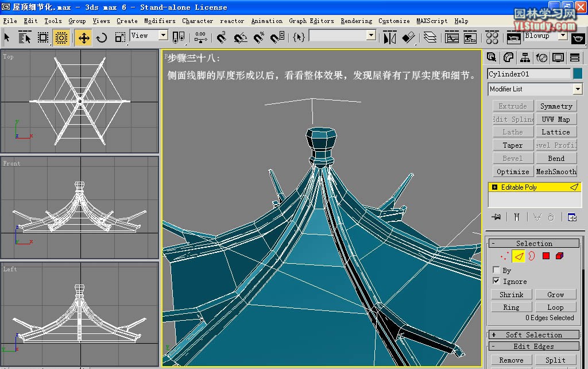This screenshot has height=369, width=588.
Task: Activate the Select and Move tool
Action: pos(84,37)
